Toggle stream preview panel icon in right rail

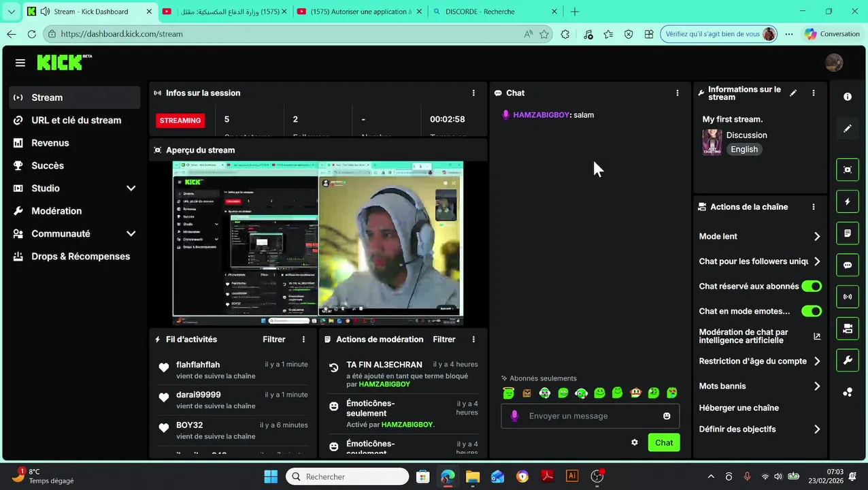click(x=848, y=169)
